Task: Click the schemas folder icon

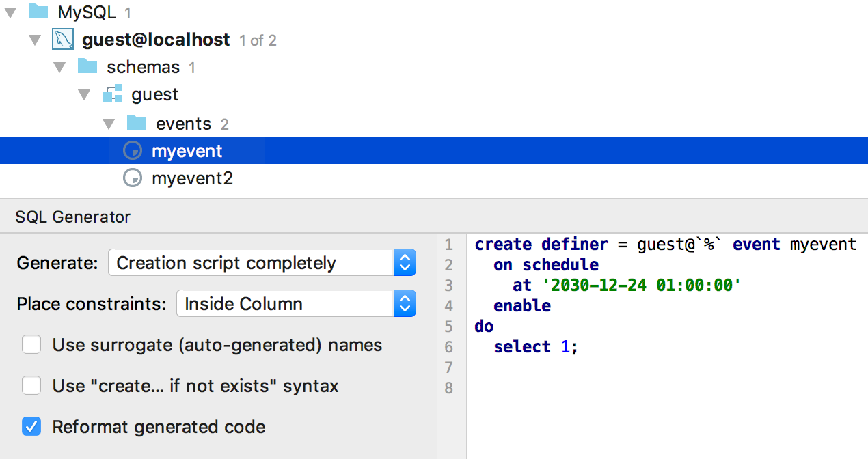Action: [87, 66]
